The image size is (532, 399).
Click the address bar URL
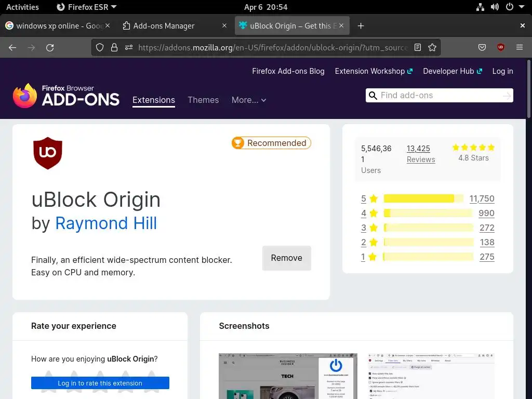[x=272, y=47]
